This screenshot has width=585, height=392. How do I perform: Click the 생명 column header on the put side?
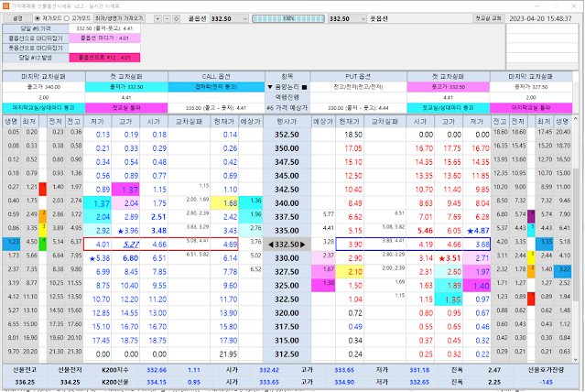click(x=562, y=121)
